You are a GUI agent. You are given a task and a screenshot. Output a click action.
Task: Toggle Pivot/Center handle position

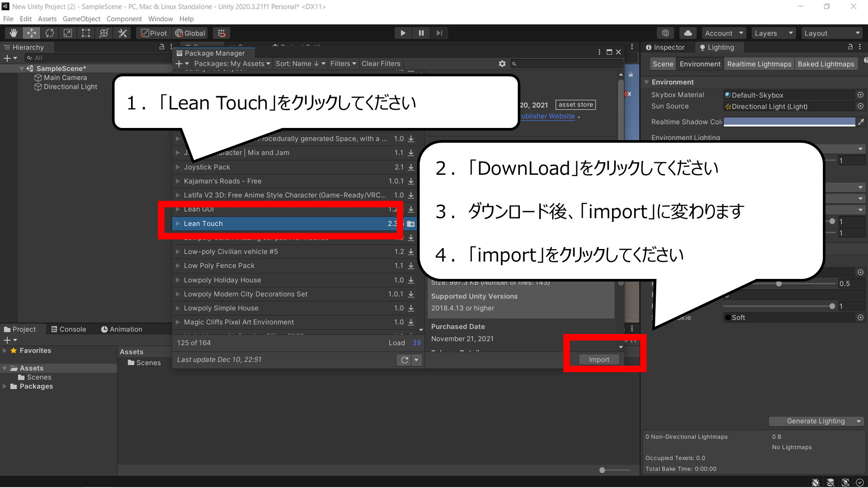154,33
